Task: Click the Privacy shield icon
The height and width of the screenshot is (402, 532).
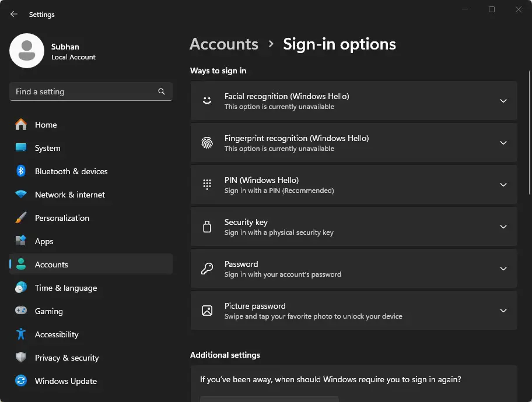Action: pyautogui.click(x=20, y=357)
